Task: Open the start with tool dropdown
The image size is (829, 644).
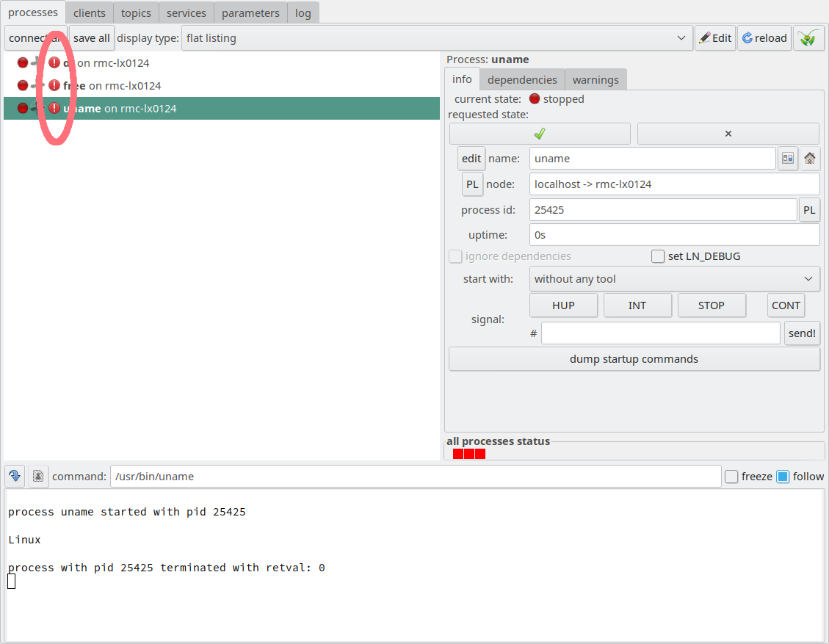Action: point(675,278)
